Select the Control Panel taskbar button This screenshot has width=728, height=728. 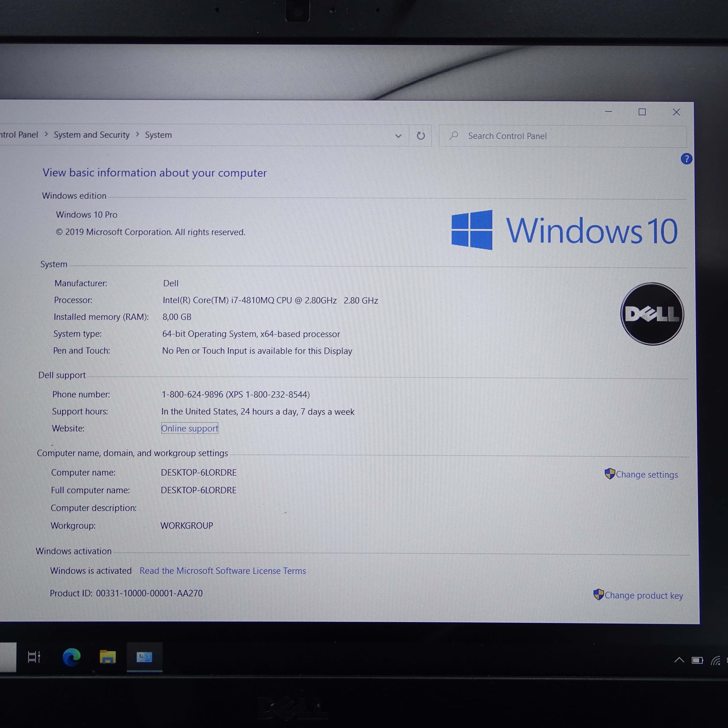[x=144, y=657]
